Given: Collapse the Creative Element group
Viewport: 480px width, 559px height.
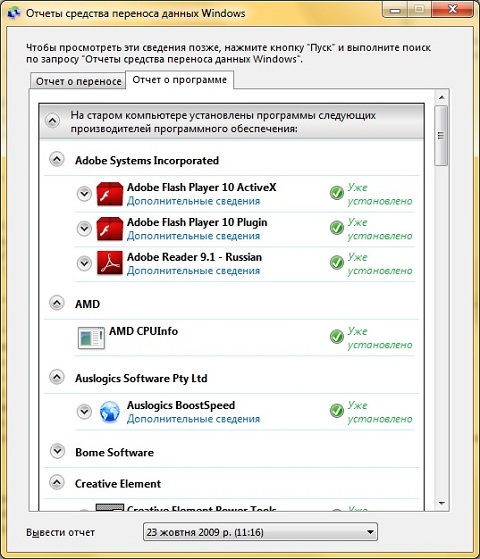Looking at the screenshot, I should pos(57,482).
